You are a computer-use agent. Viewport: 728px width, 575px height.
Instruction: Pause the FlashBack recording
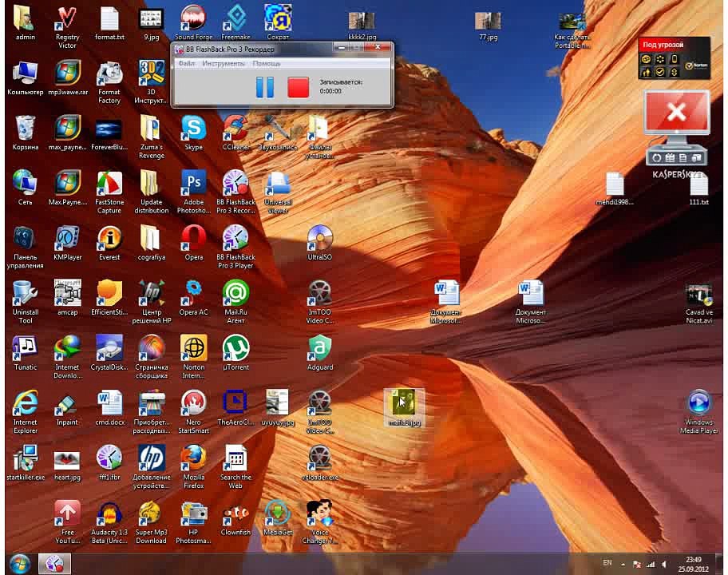pyautogui.click(x=265, y=87)
